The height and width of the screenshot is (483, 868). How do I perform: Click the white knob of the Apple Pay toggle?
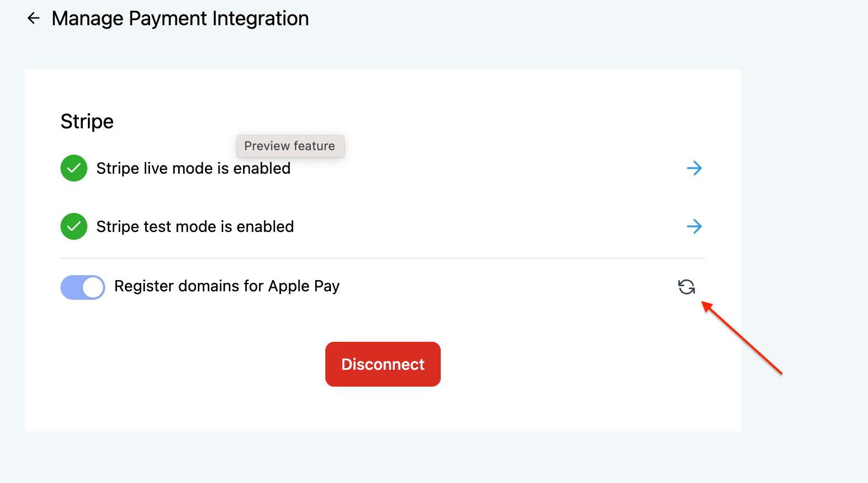point(93,287)
